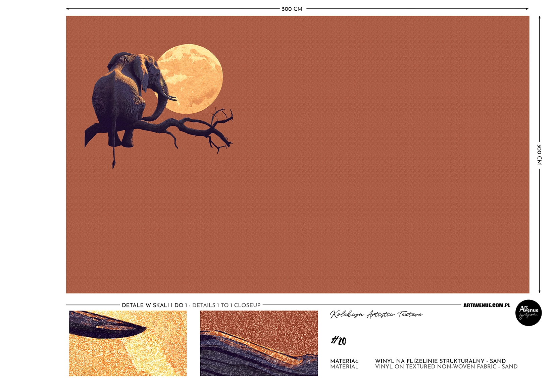Select the "DETALE W SKALI 1 DO 1" heading
555x392 pixels.
(154, 305)
